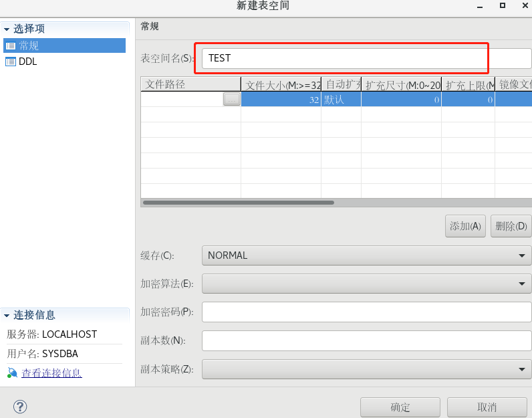Close the 新建表空间 dialog
The height and width of the screenshot is (418, 532).
[x=525, y=5]
